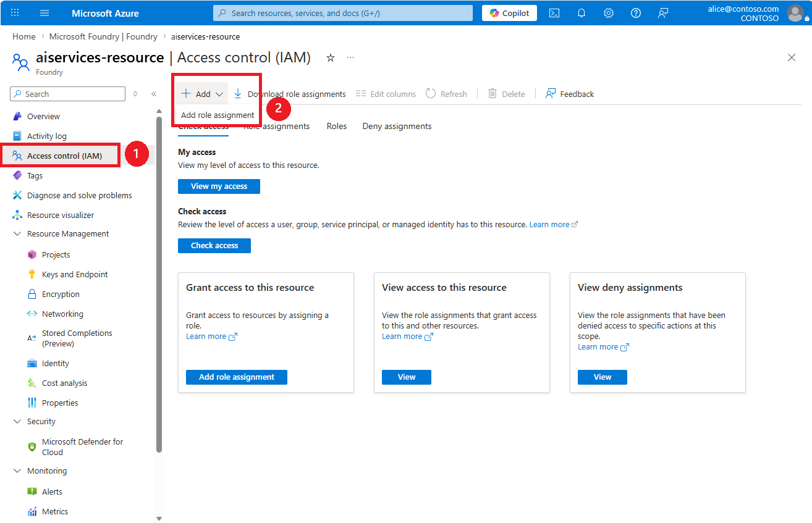Click the top bar feedback person icon
This screenshot has width=812, height=523.
(663, 13)
